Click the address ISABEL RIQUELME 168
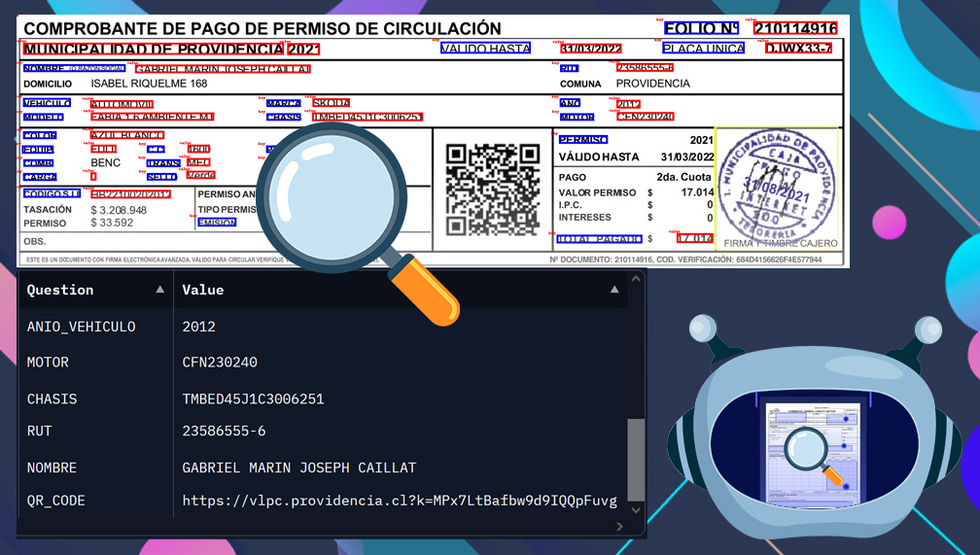 pyautogui.click(x=150, y=84)
